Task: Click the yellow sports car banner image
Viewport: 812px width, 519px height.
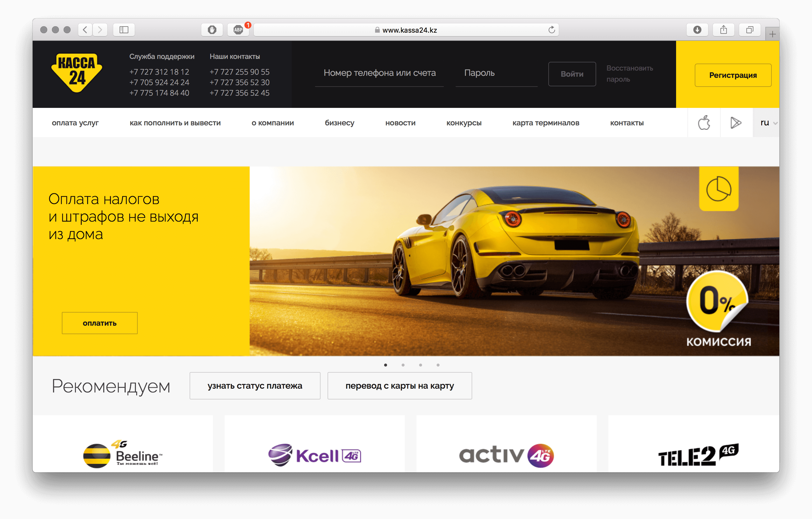Action: click(514, 261)
